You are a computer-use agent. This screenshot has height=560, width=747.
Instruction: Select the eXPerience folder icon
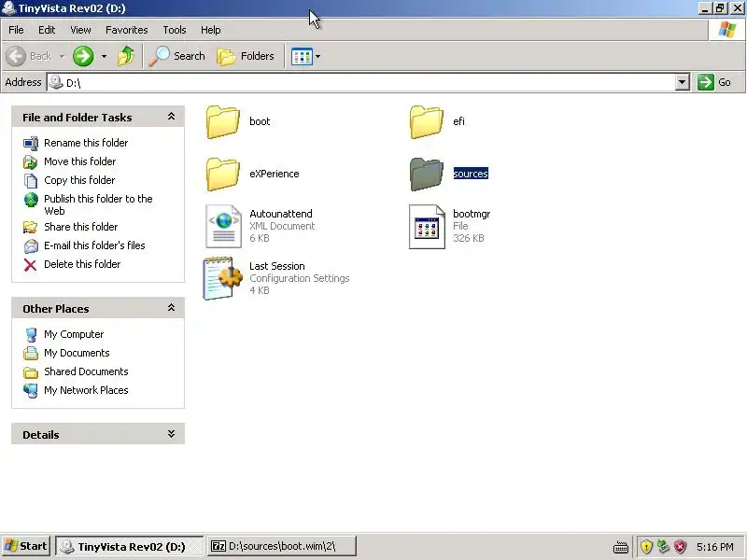[x=222, y=175]
